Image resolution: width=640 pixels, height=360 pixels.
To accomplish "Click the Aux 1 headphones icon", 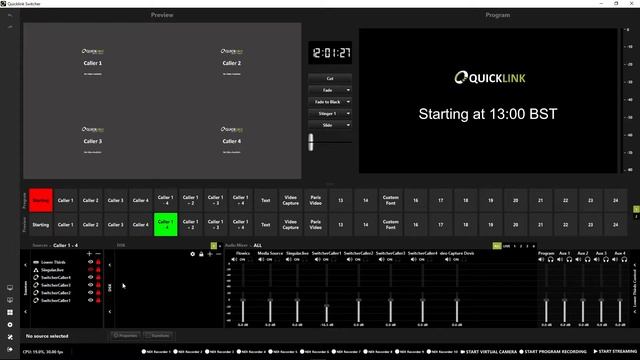I will click(x=569, y=260).
